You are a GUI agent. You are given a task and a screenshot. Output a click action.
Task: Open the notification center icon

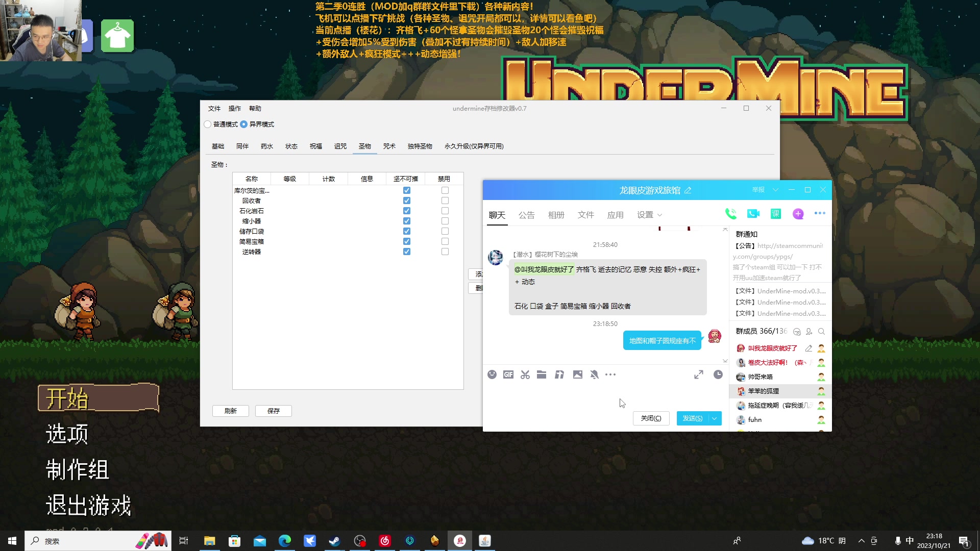pos(964,541)
